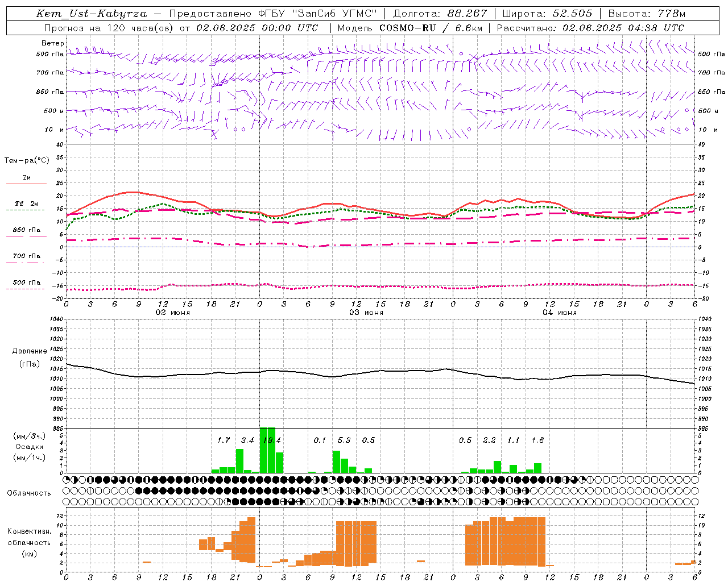Click the Td 2м dew point legend entry
The height and width of the screenshot is (582, 728).
[x=27, y=203]
